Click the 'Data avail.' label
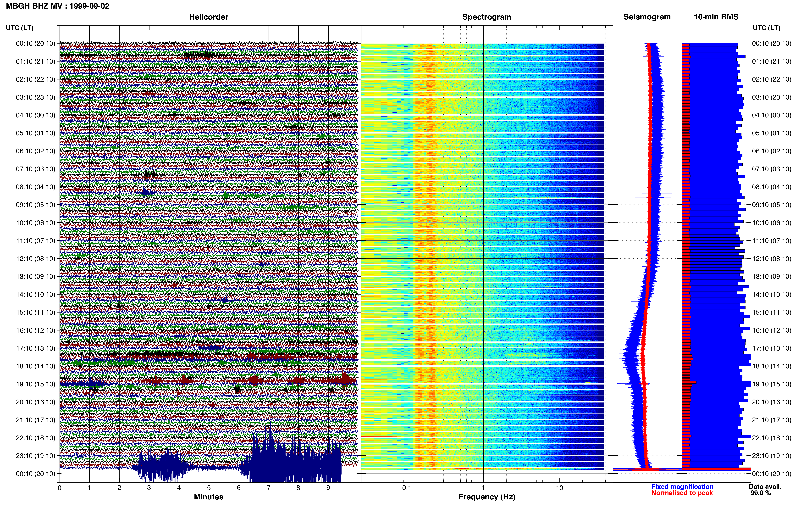Viewport: 812px width, 508px height. click(x=765, y=486)
